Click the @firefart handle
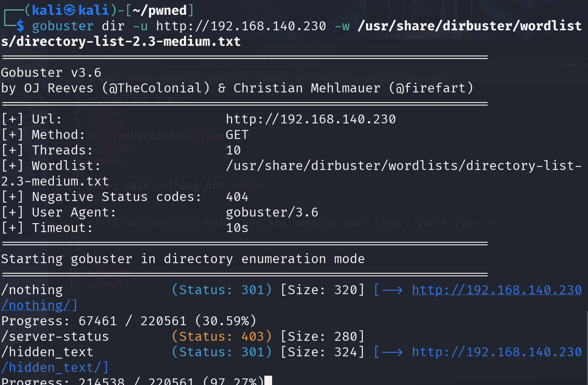The height and width of the screenshot is (385, 588). tap(431, 88)
